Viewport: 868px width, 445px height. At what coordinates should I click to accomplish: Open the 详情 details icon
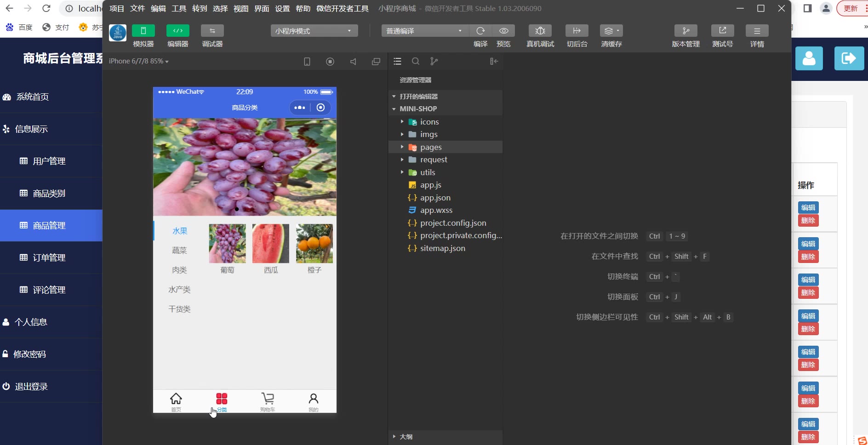757,31
